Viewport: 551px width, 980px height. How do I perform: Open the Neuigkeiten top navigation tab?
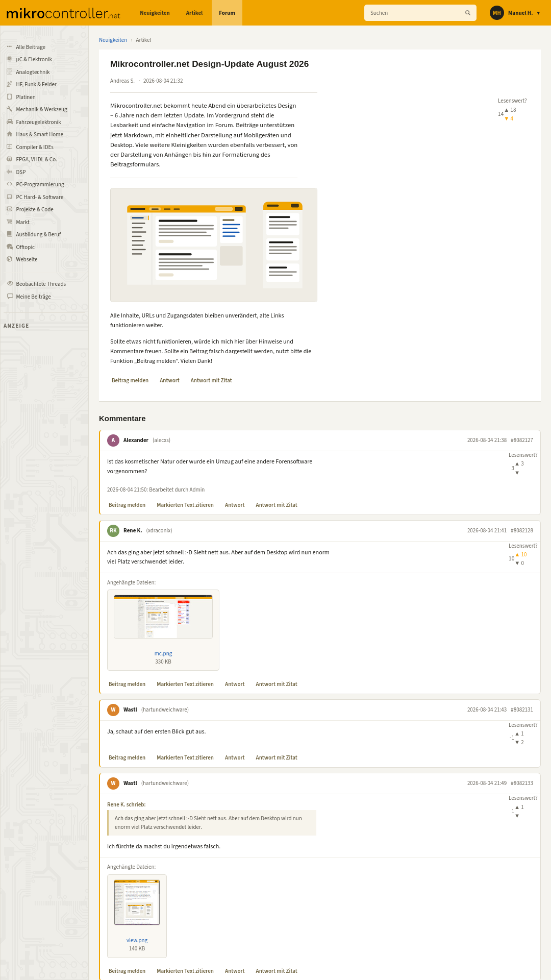pyautogui.click(x=155, y=13)
